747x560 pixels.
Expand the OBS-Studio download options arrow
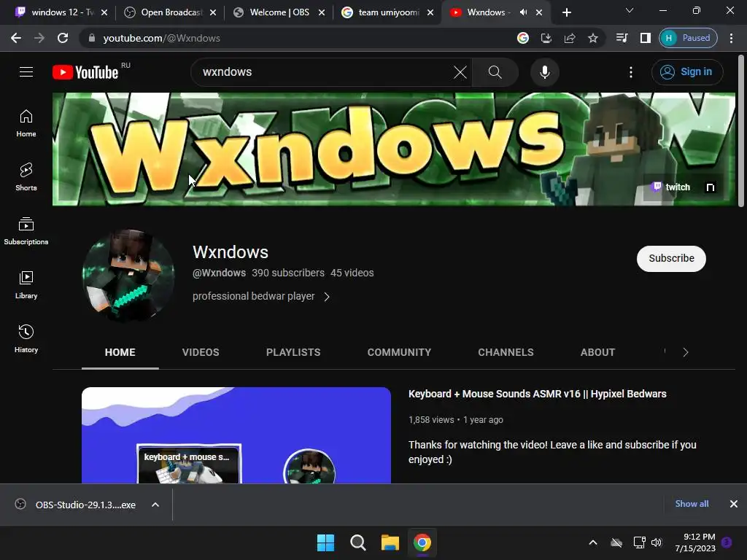[x=155, y=505]
